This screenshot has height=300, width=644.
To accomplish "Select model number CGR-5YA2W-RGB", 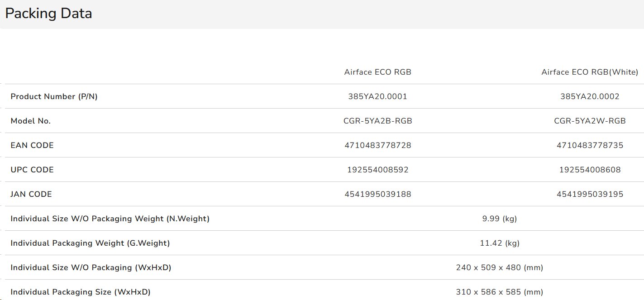I will (x=590, y=121).
